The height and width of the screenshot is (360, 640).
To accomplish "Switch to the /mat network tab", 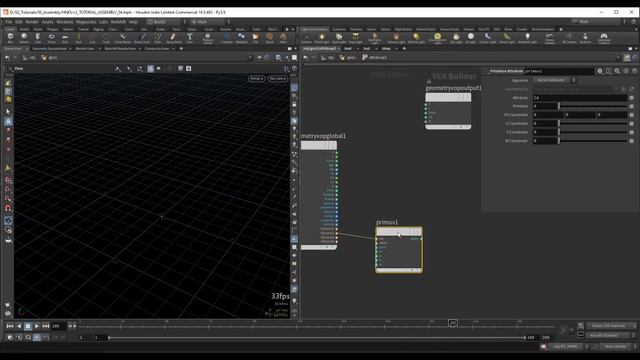I will pyautogui.click(x=348, y=49).
